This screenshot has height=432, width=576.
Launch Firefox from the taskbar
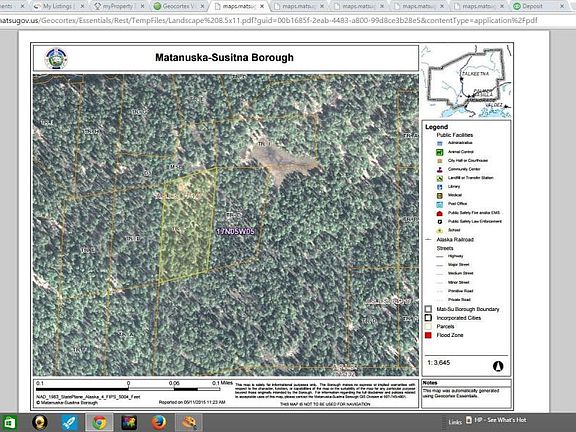click(159, 422)
